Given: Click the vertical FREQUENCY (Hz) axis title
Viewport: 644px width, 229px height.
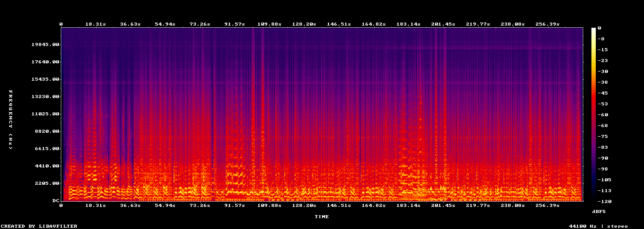Looking at the screenshot, I should [10, 120].
